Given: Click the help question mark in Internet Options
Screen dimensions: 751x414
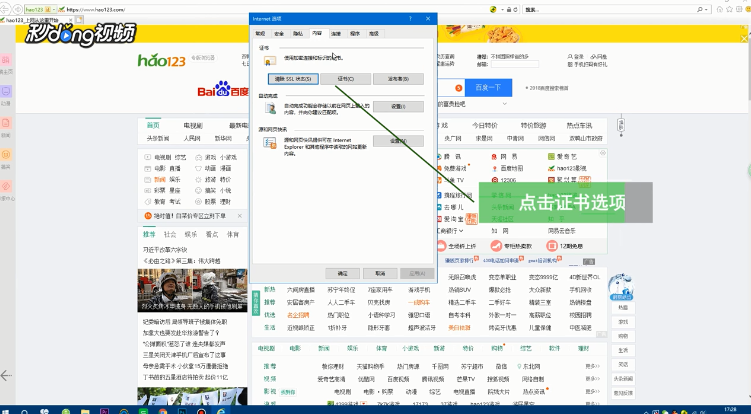Looking at the screenshot, I should point(410,19).
